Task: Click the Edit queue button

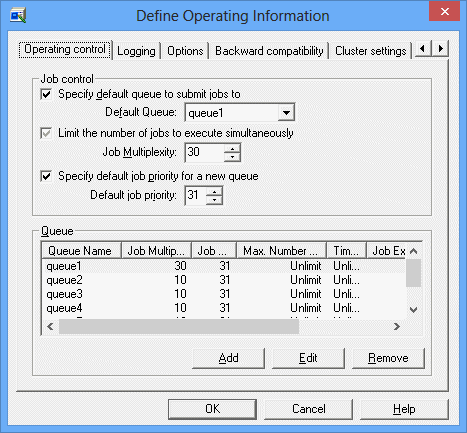Action: 308,358
